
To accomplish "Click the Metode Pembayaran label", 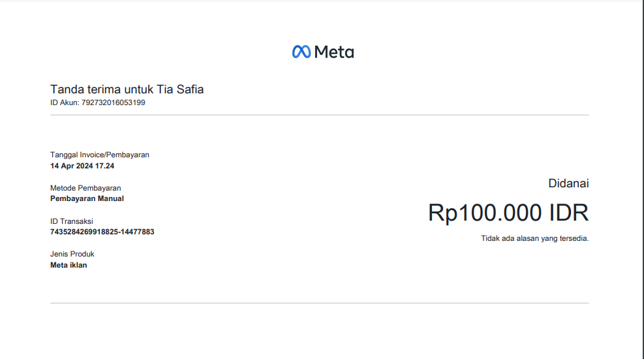I will 85,188.
